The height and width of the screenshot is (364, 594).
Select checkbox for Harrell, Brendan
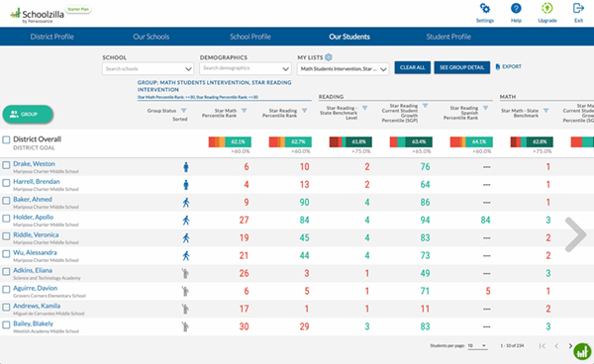coord(6,183)
